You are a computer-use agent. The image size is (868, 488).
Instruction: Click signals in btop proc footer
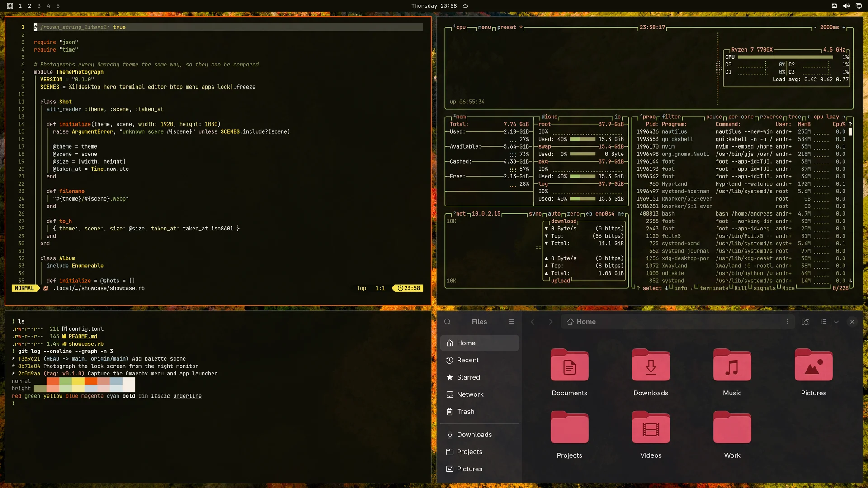(764, 288)
